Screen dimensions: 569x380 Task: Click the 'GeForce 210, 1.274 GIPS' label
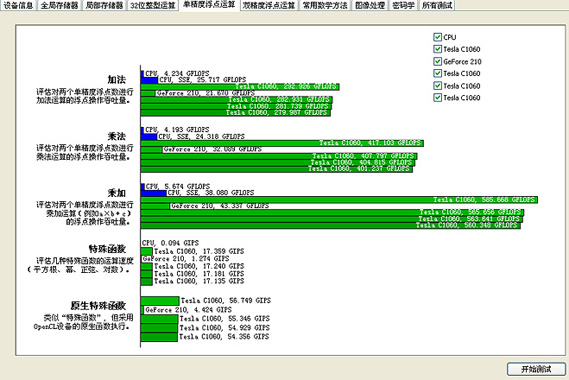coord(186,259)
